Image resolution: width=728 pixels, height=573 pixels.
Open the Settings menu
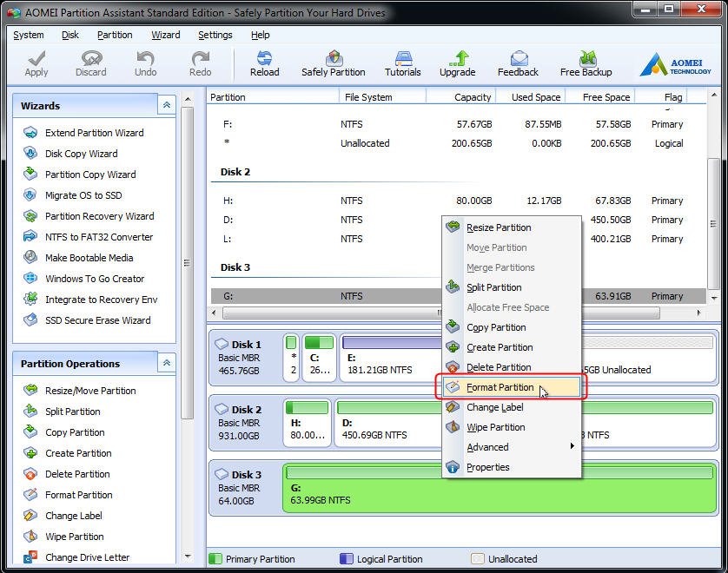(215, 35)
